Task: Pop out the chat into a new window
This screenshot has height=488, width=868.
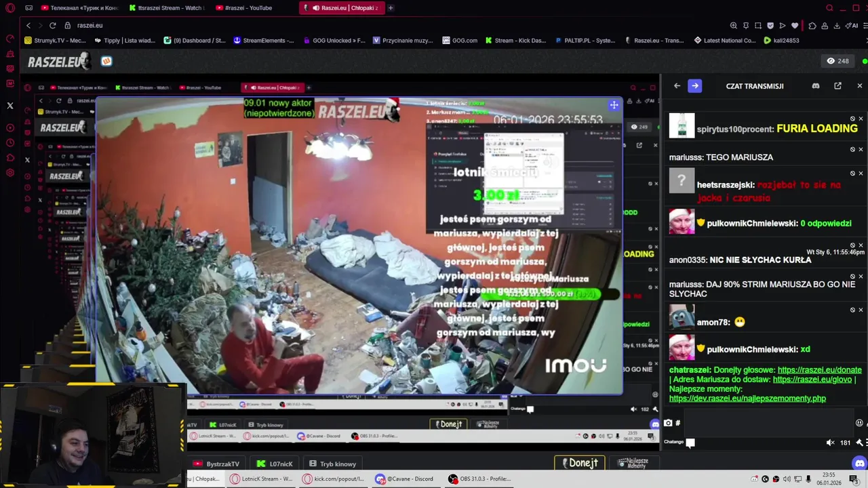Action: coord(837,86)
